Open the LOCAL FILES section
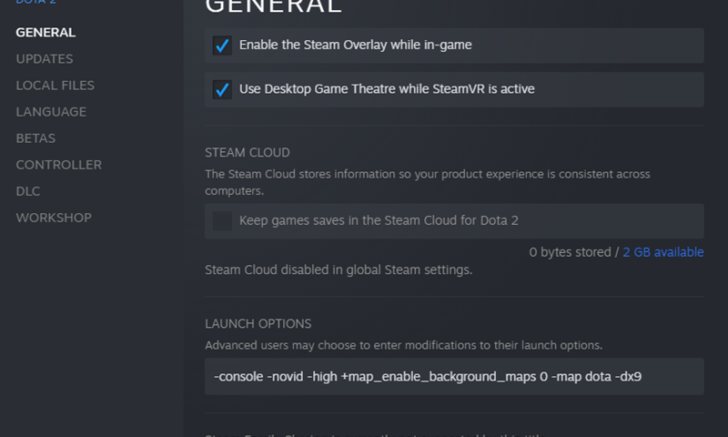The image size is (728, 437). tap(55, 85)
